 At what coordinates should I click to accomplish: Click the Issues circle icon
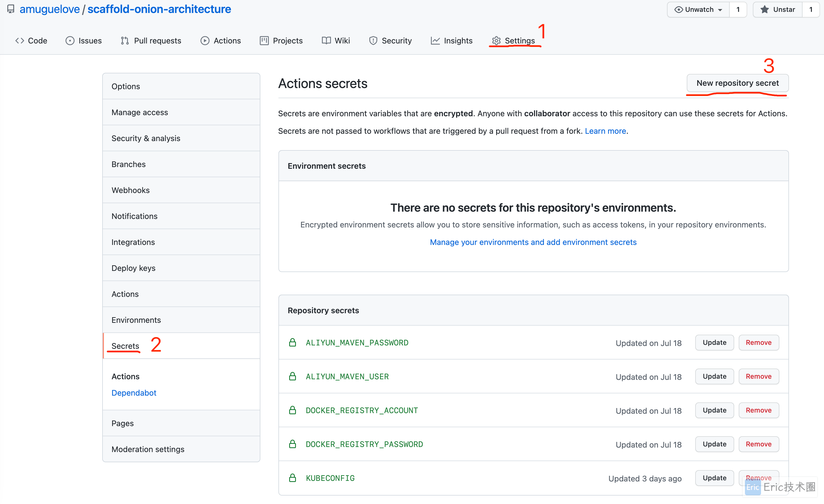pos(70,41)
